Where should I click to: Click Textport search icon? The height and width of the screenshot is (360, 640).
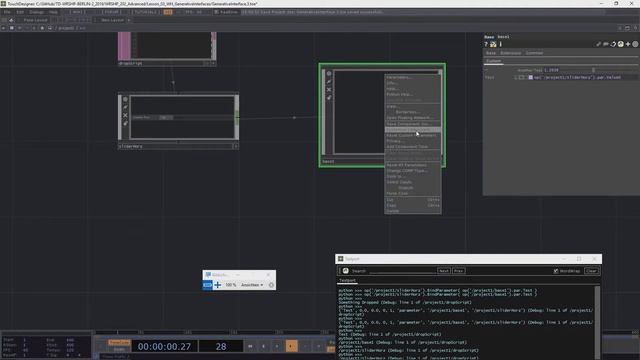345,271
